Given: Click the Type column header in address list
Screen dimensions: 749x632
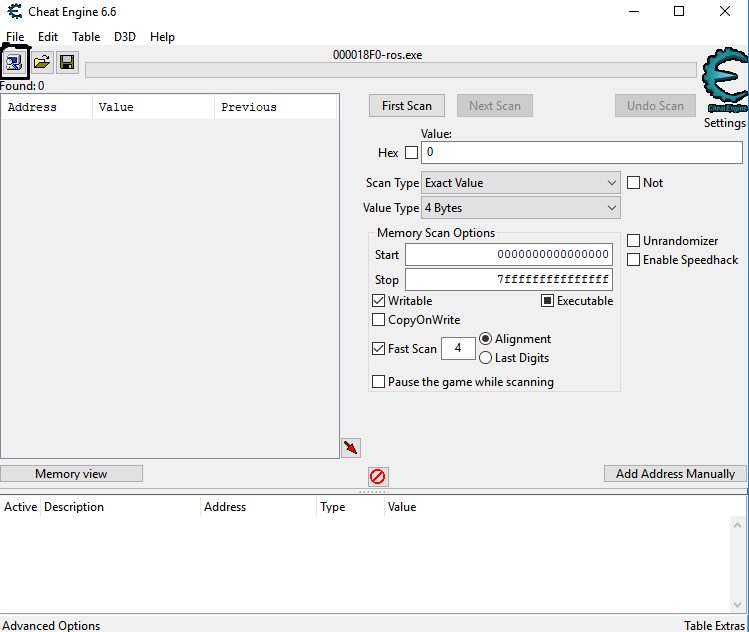Looking at the screenshot, I should tap(350, 507).
